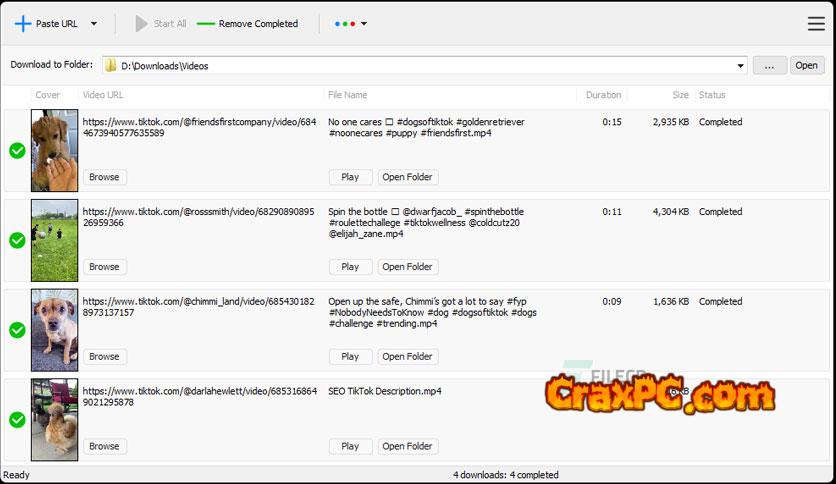Click the friendsfirstcompany TikTok URL text

point(199,127)
